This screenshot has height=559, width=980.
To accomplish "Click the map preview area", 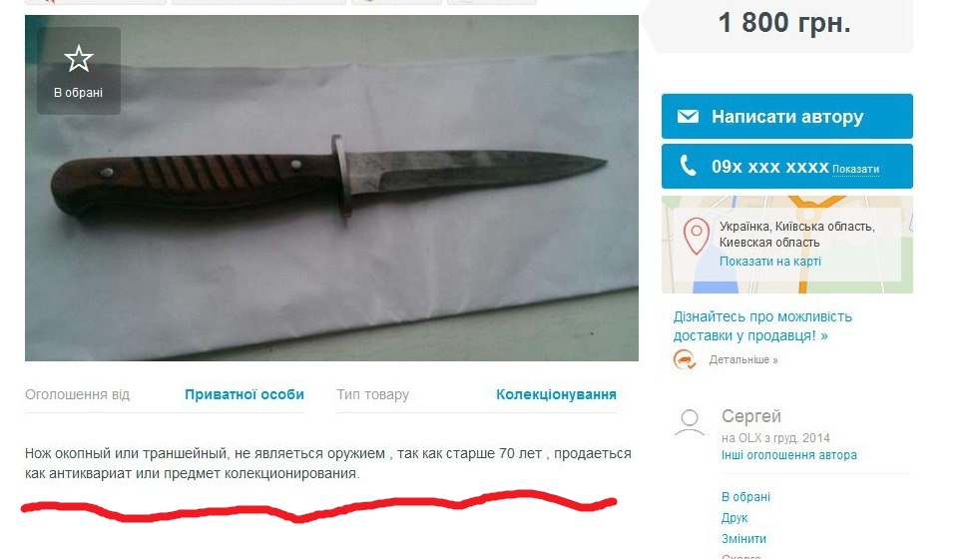I will [x=787, y=245].
